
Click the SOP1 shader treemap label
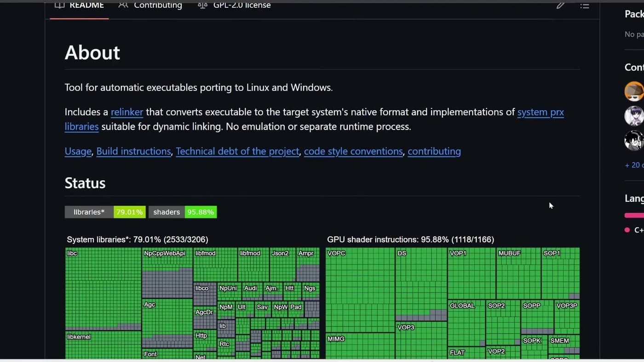(x=552, y=253)
